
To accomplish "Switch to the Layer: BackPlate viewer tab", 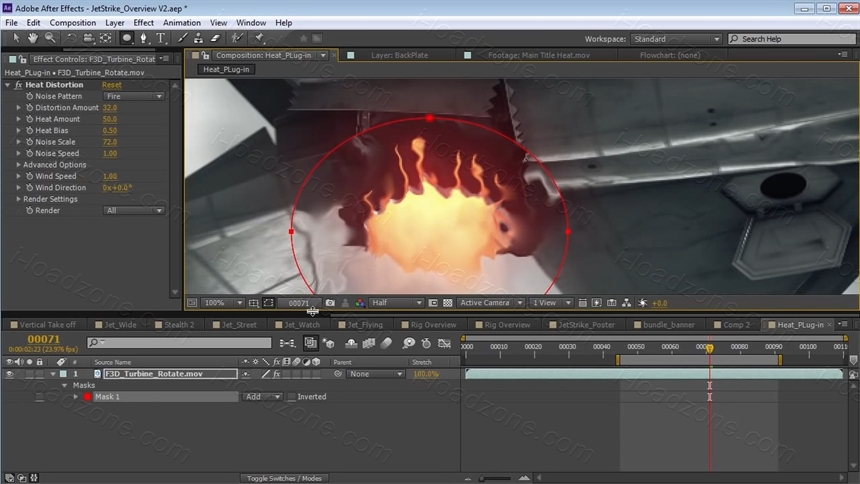I will pos(399,55).
